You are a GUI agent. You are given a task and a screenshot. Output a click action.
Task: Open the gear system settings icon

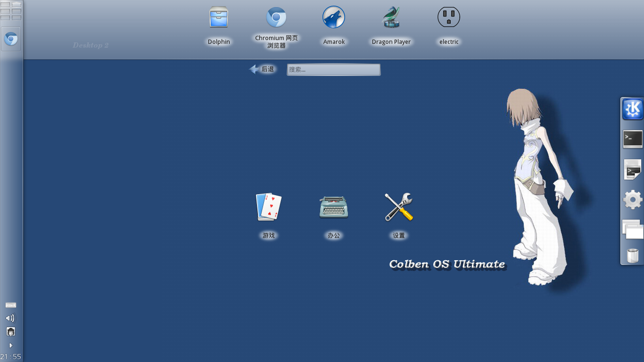coord(633,199)
